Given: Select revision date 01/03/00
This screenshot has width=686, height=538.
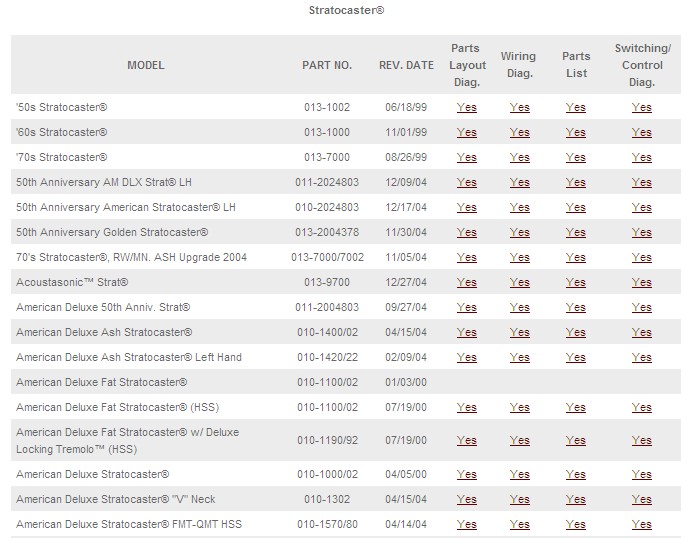Looking at the screenshot, I should [406, 382].
